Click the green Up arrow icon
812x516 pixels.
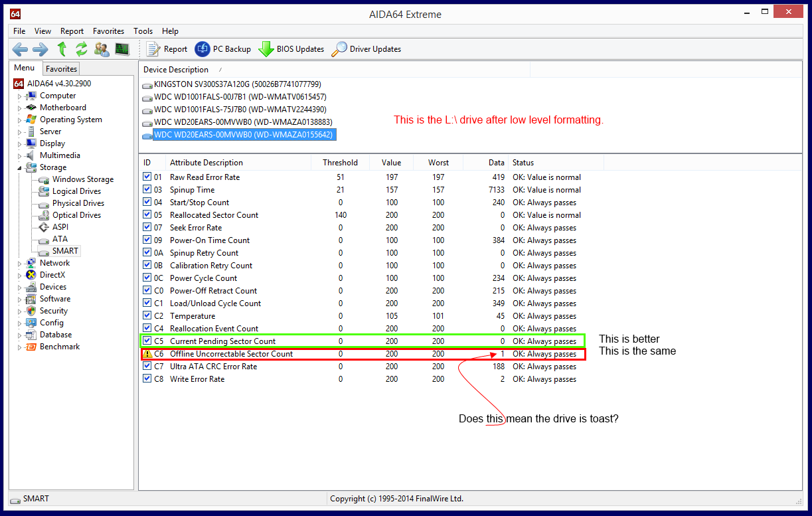[x=62, y=48]
